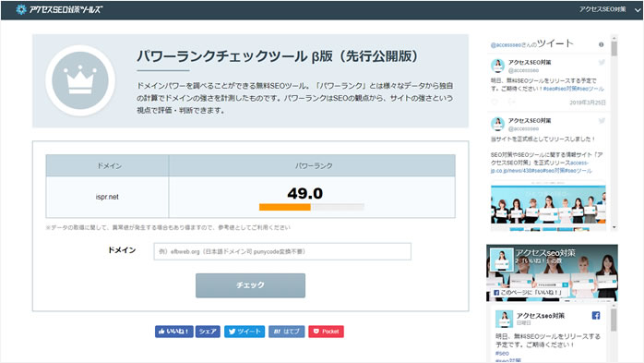Click the power rank orange progress bar
Image resolution: width=644 pixels, height=363 pixels.
(284, 207)
